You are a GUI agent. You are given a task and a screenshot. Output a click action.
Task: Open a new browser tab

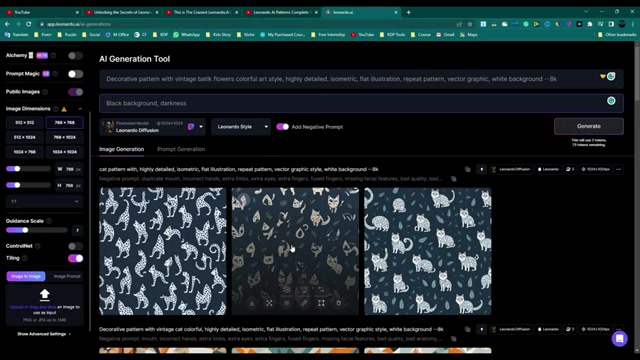[x=408, y=12]
